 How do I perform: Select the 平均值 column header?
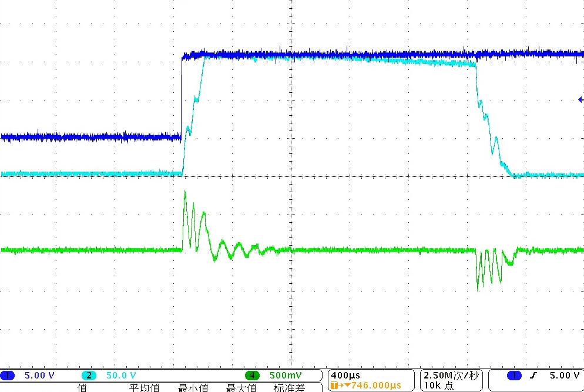(x=145, y=387)
